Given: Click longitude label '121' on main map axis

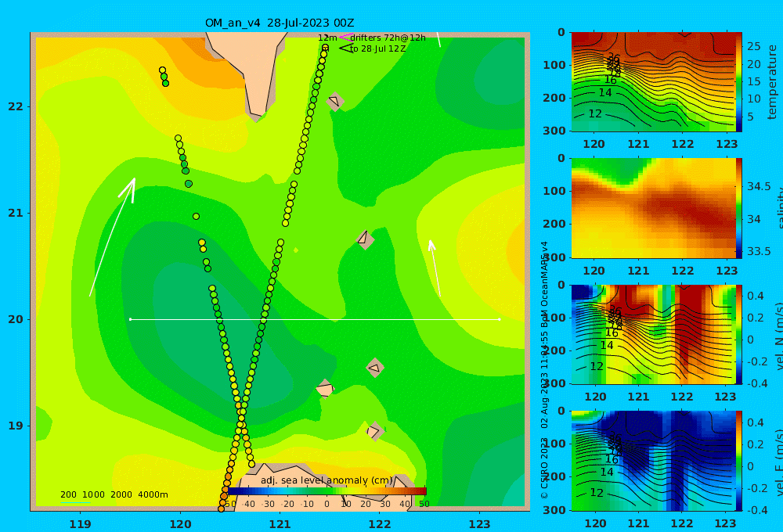Looking at the screenshot, I should point(280,524).
